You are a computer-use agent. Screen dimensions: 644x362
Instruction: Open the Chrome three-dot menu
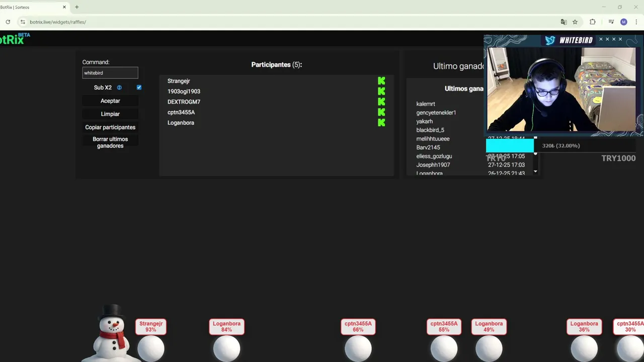tap(636, 22)
